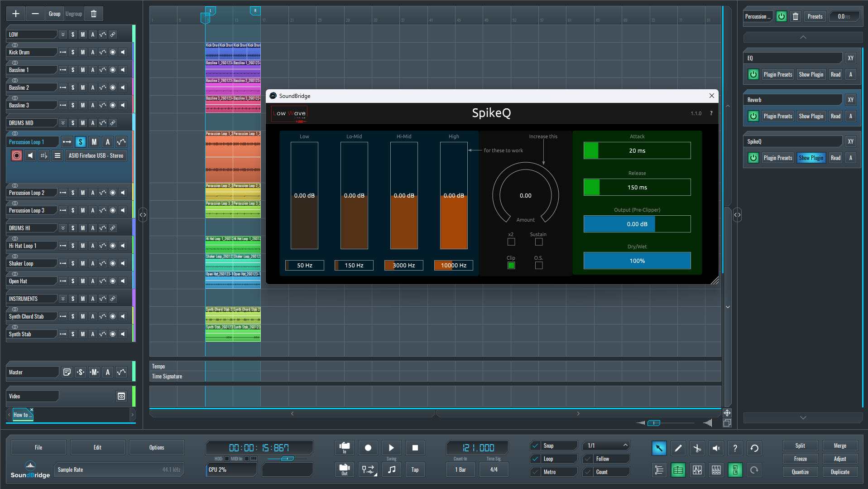
Task: Open the Edit menu
Action: (x=97, y=447)
